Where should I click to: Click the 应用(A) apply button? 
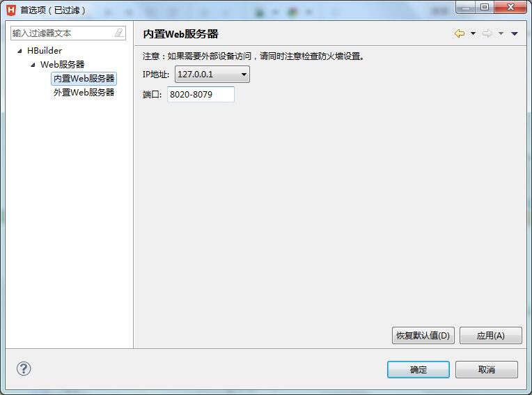[x=491, y=336]
